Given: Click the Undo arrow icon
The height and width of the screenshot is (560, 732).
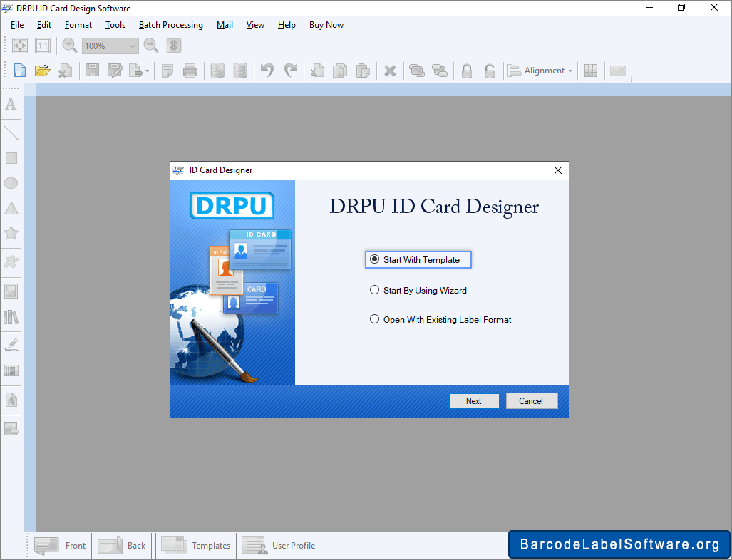Looking at the screenshot, I should [267, 71].
